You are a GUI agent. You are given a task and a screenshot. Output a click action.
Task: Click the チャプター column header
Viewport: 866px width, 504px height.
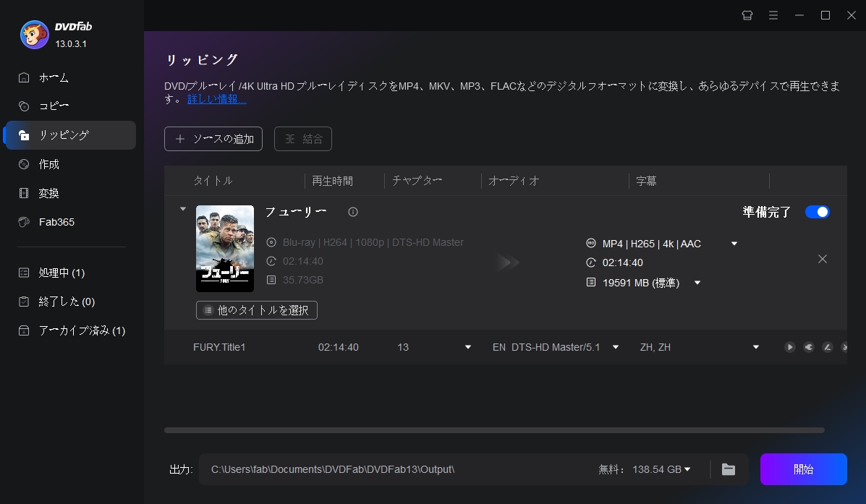(x=417, y=181)
